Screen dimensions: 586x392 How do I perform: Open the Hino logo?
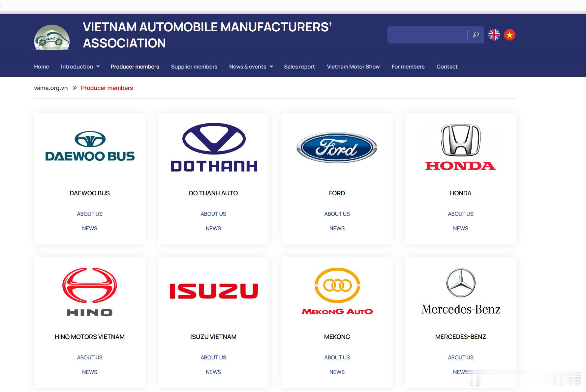pos(90,292)
